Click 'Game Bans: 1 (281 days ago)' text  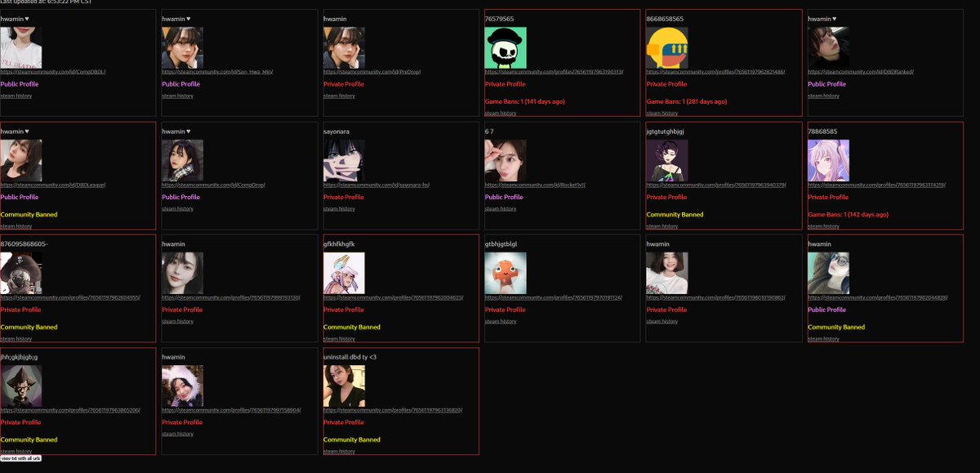(x=687, y=101)
